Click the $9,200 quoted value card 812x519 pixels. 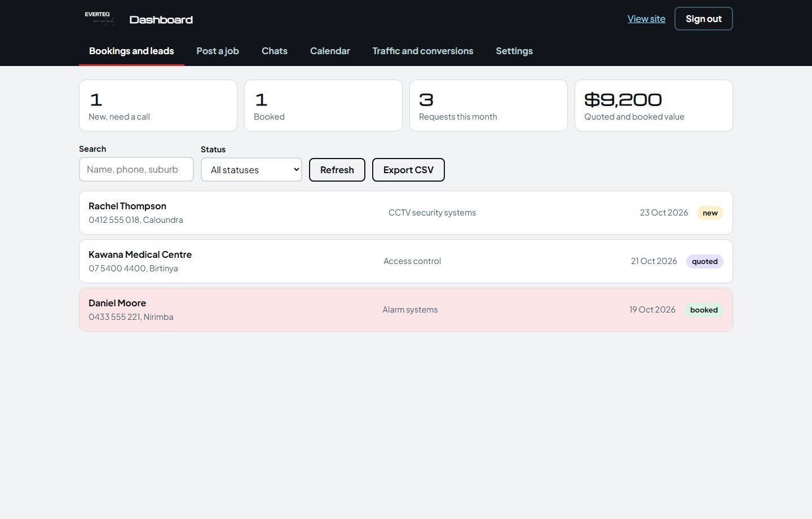point(654,105)
